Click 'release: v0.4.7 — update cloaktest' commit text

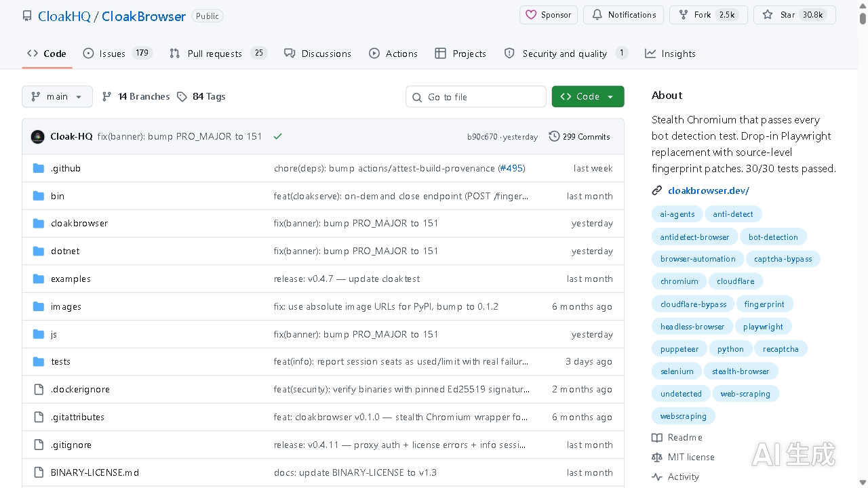pyautogui.click(x=347, y=279)
